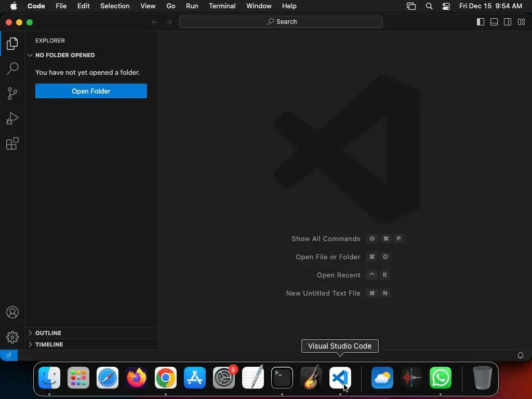Open the Window menu
Viewport: 532px width, 399px height.
click(x=259, y=6)
